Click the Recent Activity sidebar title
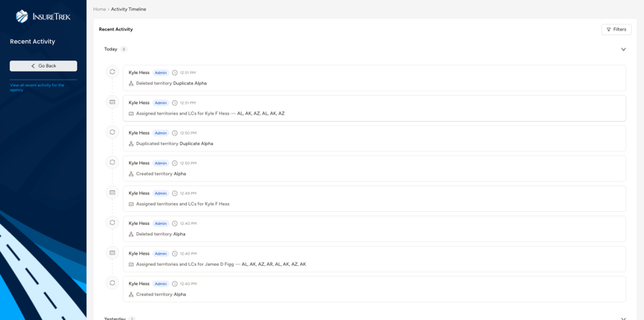Screen dimensions: 644x320 point(32,41)
